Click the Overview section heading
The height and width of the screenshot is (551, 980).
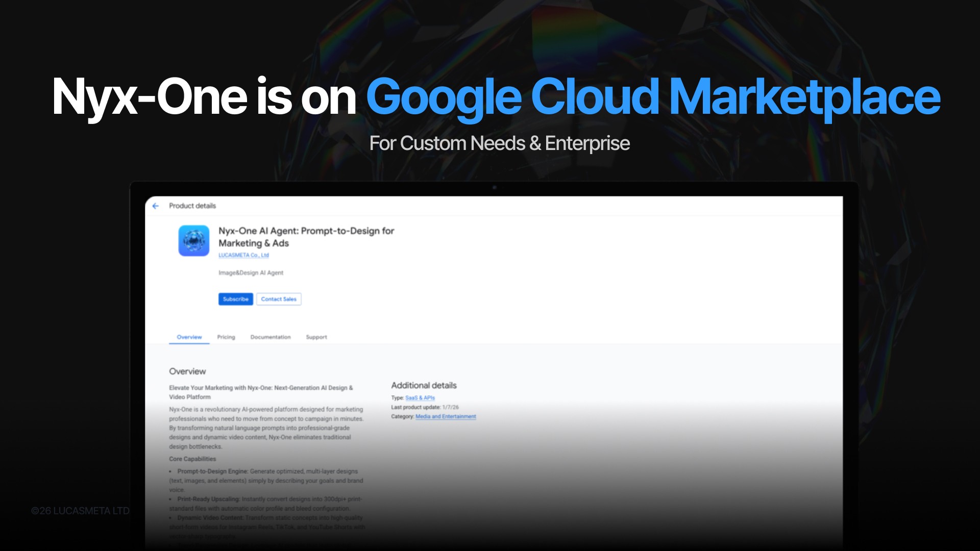point(187,371)
